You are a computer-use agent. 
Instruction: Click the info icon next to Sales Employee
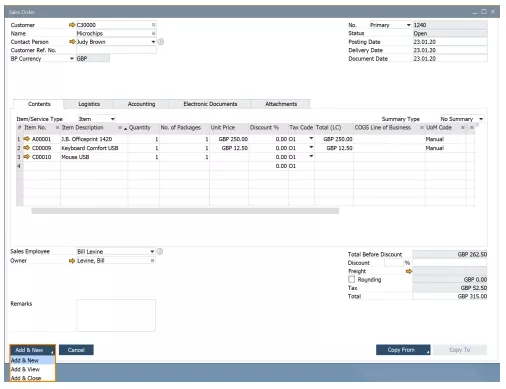160,251
